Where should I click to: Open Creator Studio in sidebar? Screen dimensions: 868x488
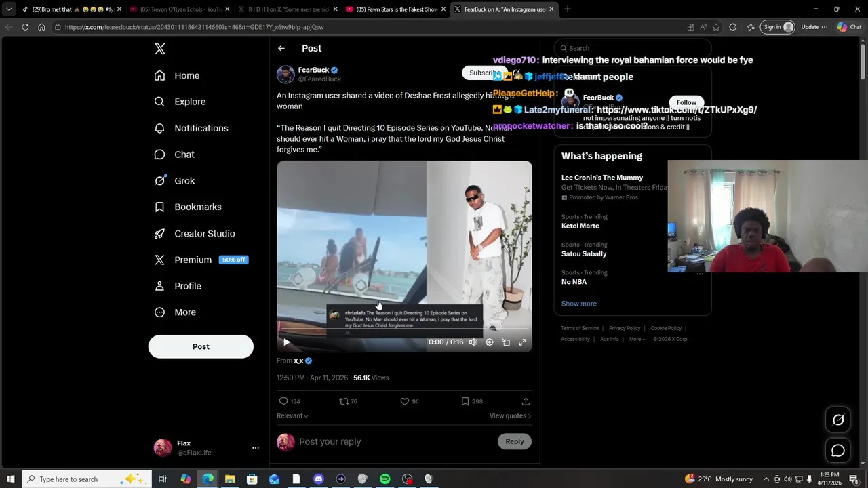click(195, 233)
